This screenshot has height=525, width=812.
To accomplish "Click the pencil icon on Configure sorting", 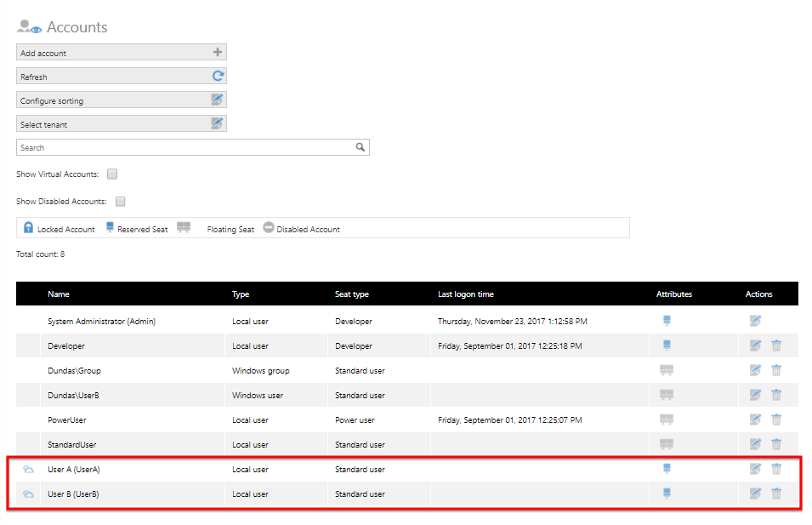I will [x=217, y=100].
